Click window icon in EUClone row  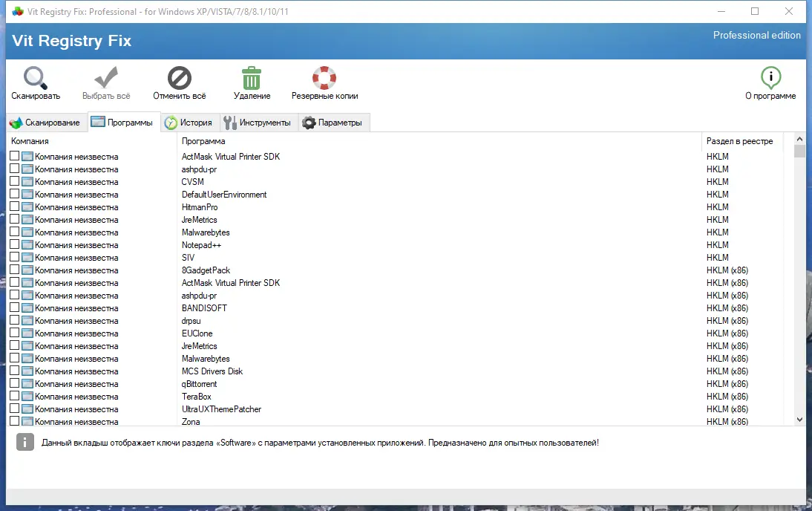coord(27,333)
